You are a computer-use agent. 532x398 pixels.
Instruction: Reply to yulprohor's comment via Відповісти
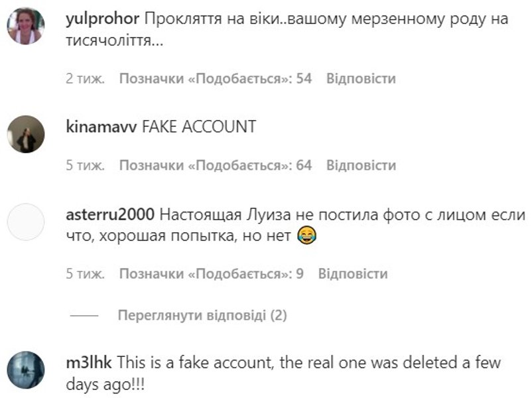(x=360, y=79)
